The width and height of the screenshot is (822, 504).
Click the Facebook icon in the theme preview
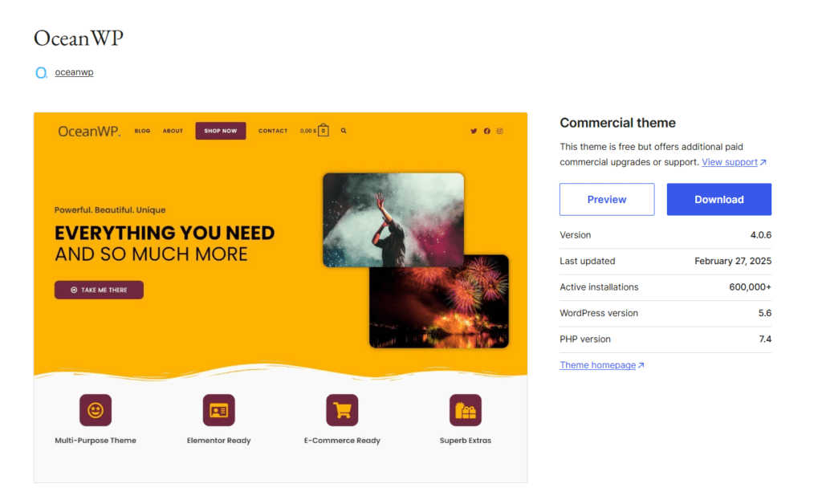[x=487, y=131]
